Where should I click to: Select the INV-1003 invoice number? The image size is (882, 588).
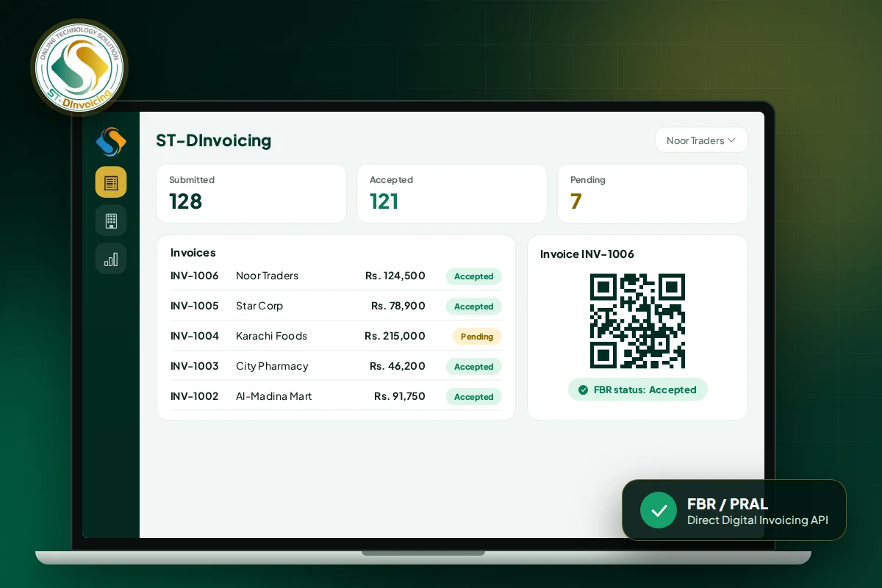tap(195, 366)
